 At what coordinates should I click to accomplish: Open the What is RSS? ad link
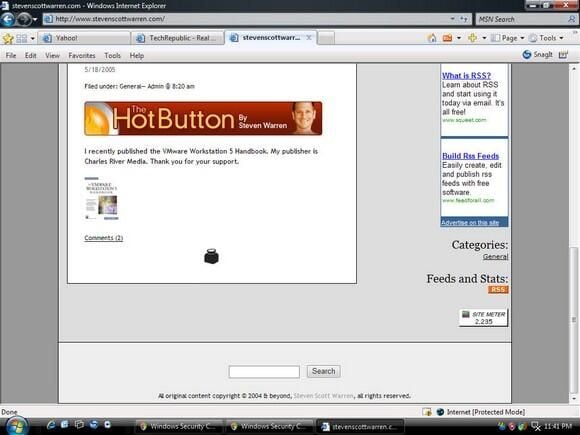[466, 75]
